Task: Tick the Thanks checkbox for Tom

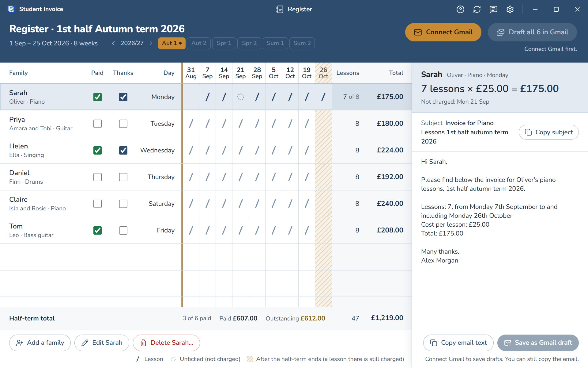Action: 123,230
